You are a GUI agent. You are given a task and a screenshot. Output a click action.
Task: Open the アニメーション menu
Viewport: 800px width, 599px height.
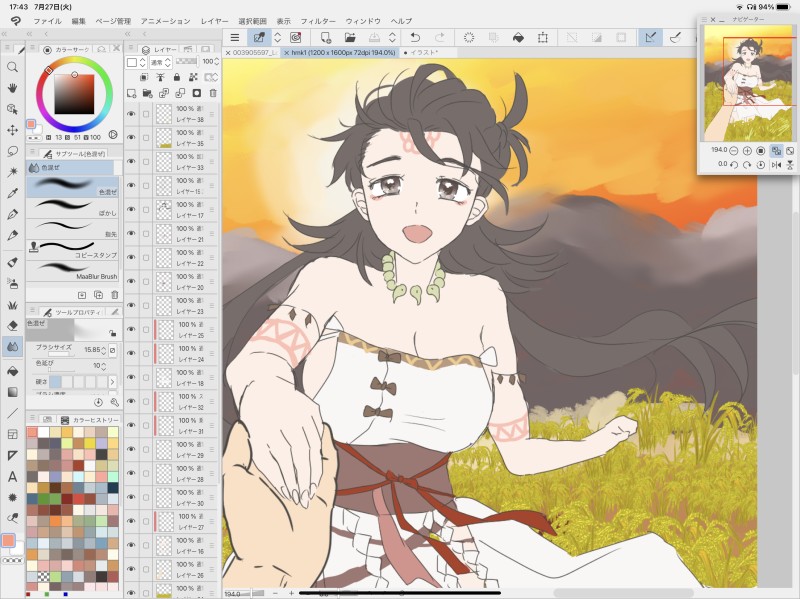[x=166, y=21]
